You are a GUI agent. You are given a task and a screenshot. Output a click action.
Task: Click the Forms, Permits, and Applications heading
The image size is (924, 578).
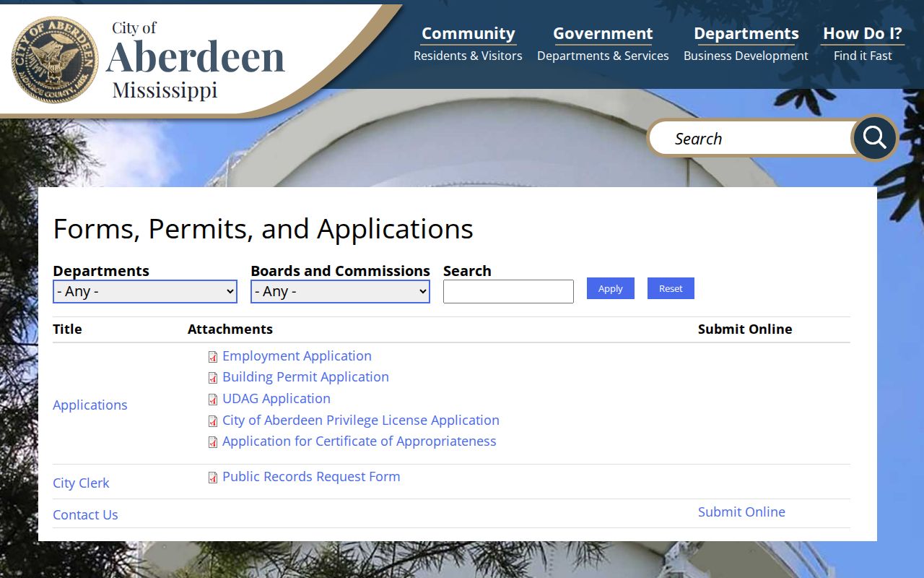click(x=263, y=229)
